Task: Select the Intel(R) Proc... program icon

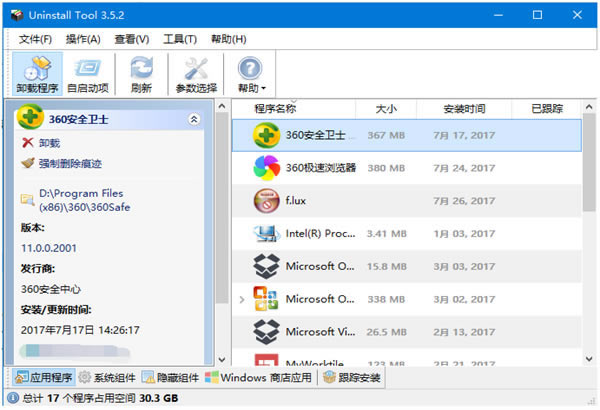Action: click(266, 234)
